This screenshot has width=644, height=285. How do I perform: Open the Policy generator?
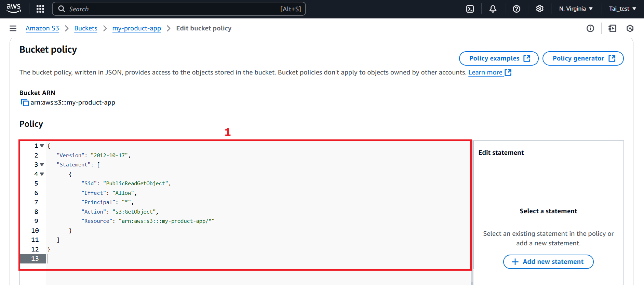pos(583,58)
